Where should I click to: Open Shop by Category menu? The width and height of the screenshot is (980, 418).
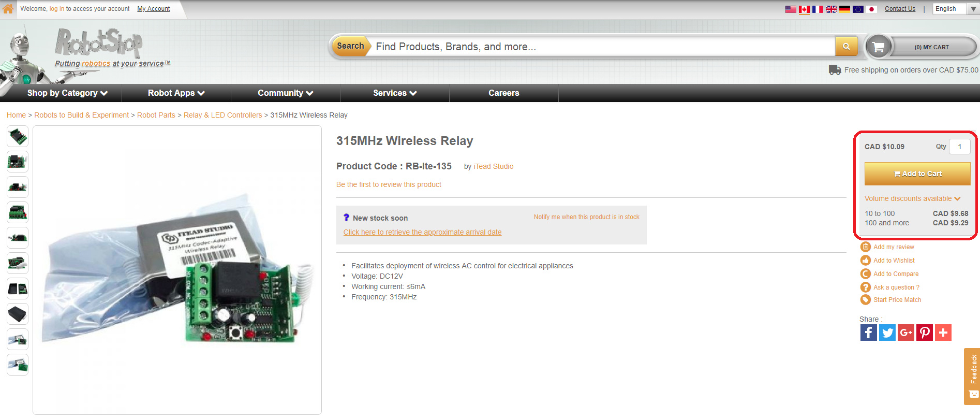(67, 93)
